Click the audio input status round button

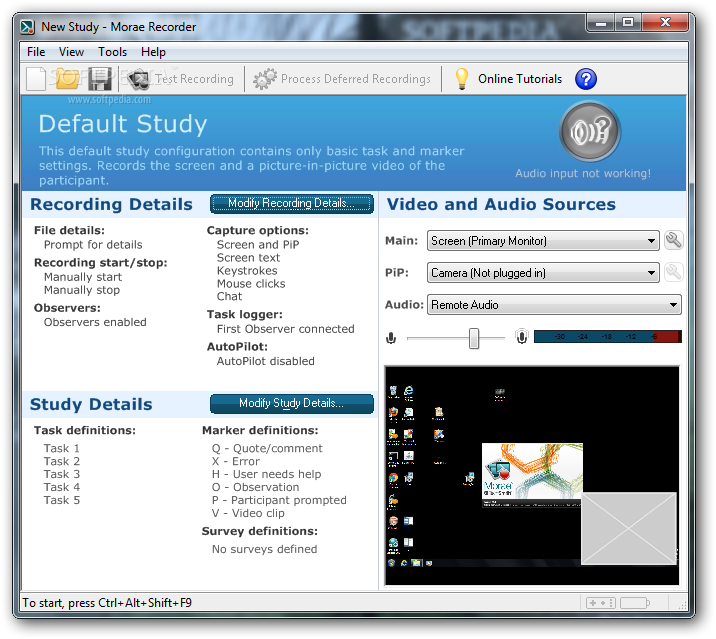coord(590,132)
